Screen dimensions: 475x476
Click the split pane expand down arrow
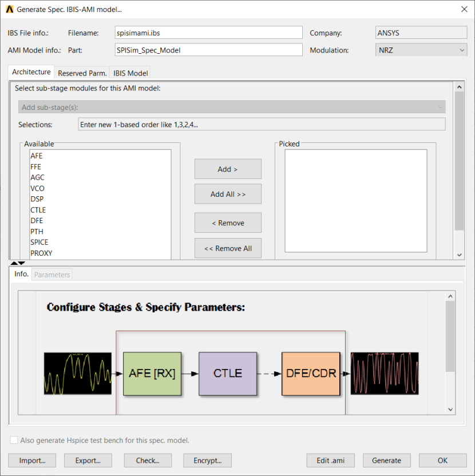[21, 263]
